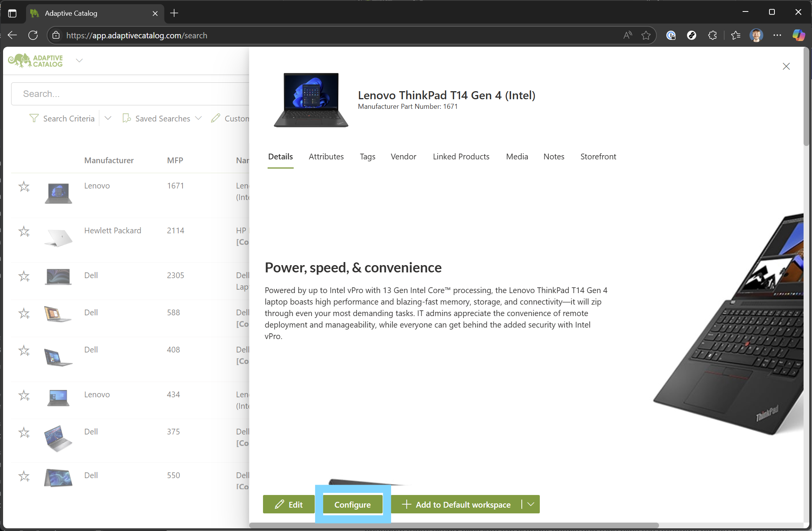Expand the Add to workspace dropdown arrow
The width and height of the screenshot is (812, 531).
click(x=531, y=504)
